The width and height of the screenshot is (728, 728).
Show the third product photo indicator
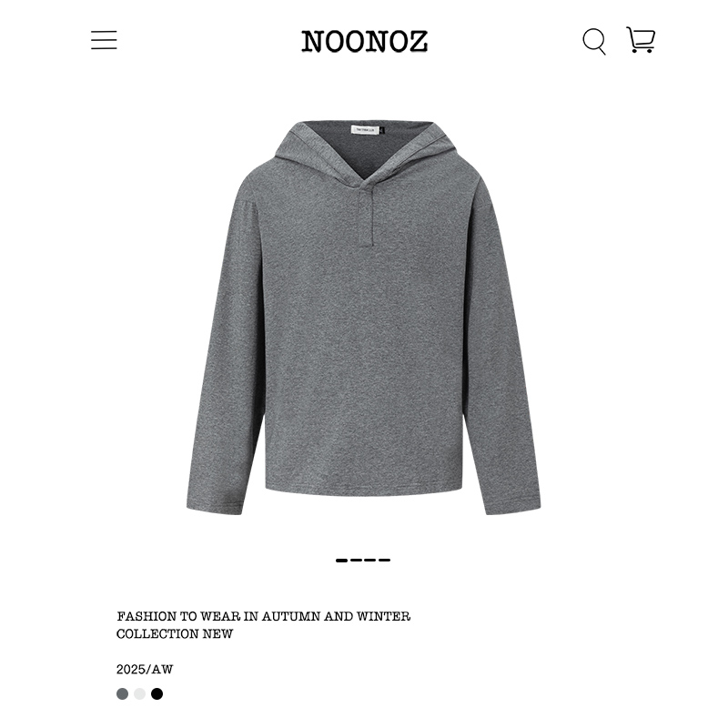370,561
